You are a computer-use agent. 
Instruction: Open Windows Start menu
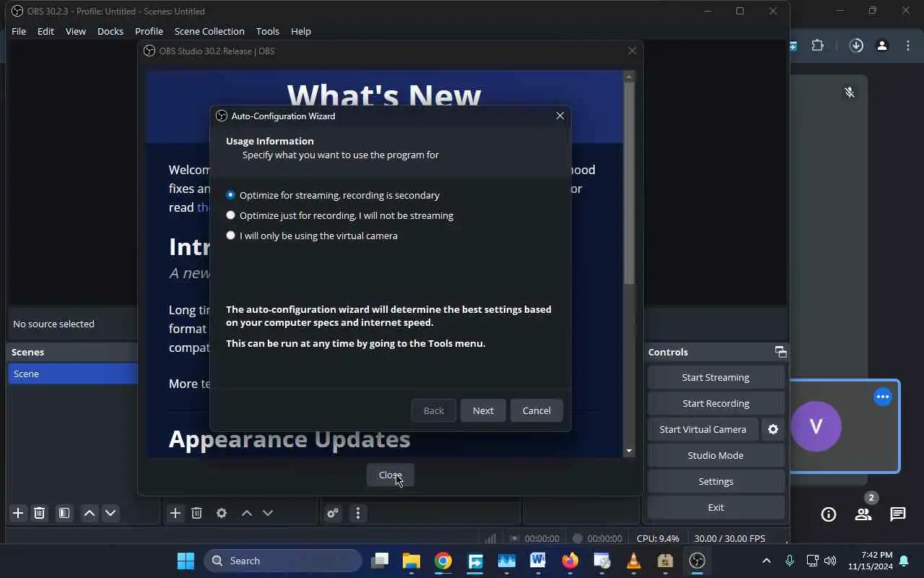point(186,561)
